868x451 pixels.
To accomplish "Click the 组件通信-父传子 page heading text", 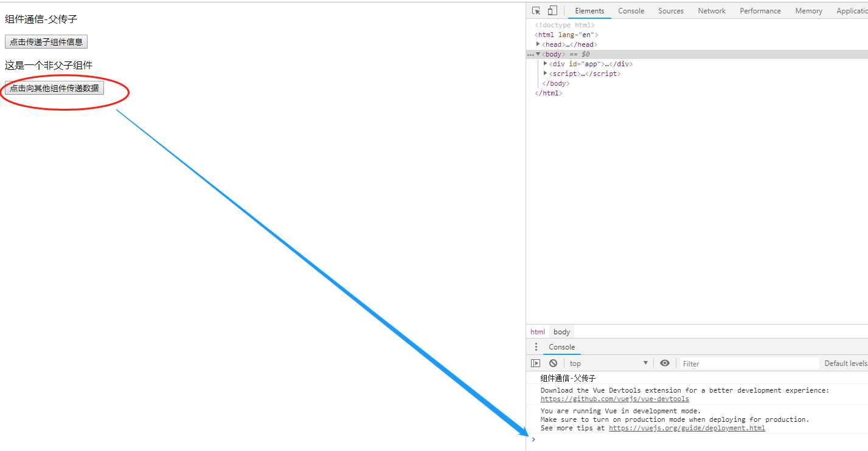I will [x=41, y=19].
